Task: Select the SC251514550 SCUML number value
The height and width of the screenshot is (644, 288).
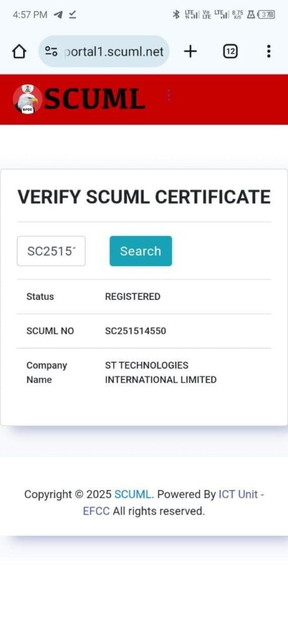Action: pyautogui.click(x=136, y=331)
